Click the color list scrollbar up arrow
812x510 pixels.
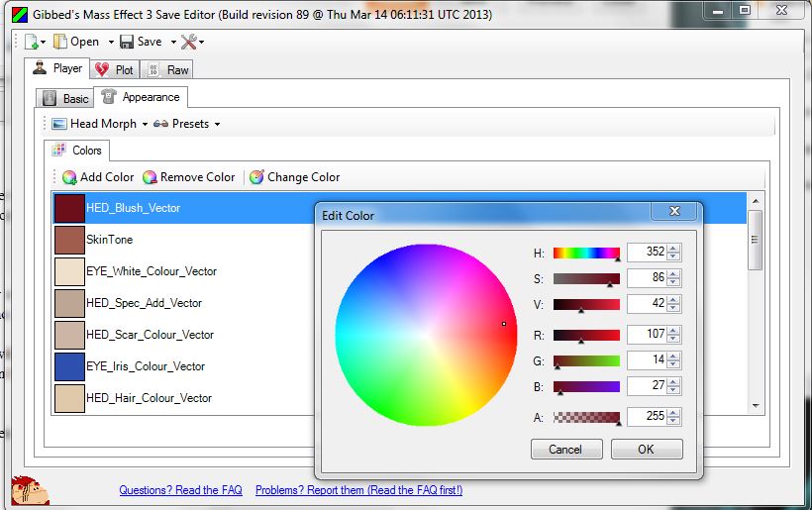756,201
